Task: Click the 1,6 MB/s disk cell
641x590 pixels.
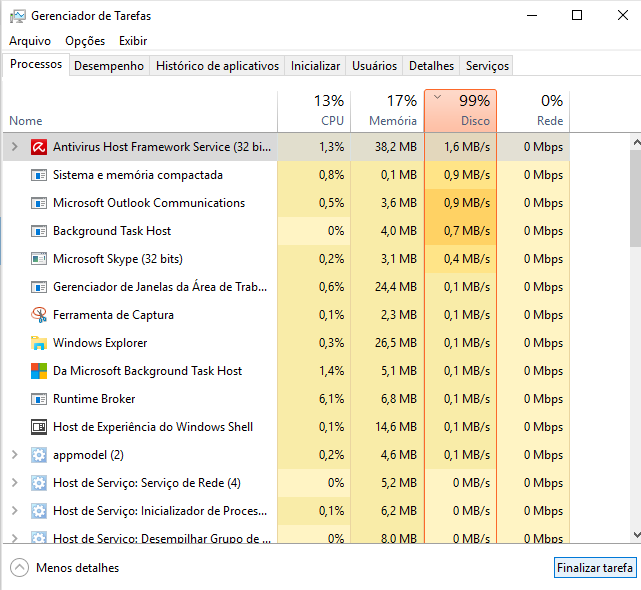Action: pyautogui.click(x=467, y=147)
